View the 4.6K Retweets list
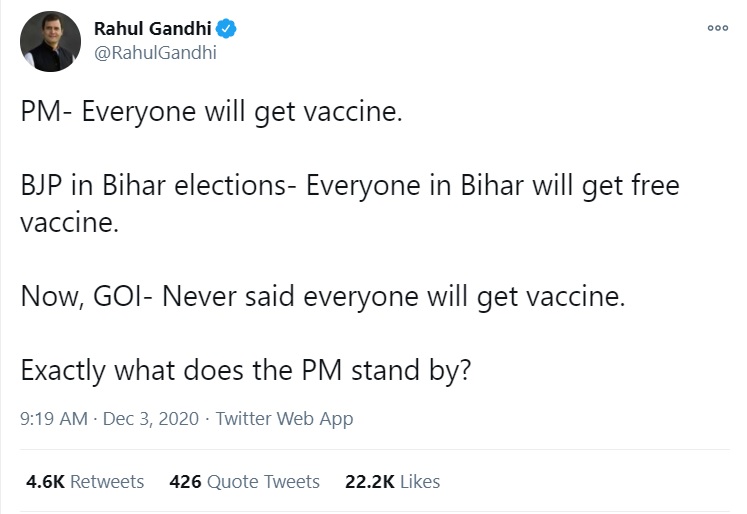 point(85,481)
